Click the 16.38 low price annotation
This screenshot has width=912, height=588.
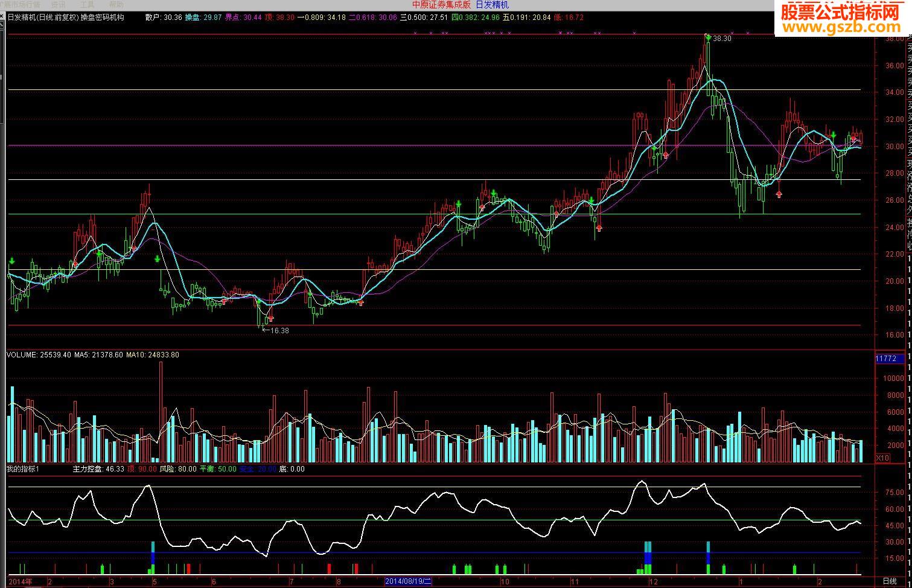tap(279, 331)
